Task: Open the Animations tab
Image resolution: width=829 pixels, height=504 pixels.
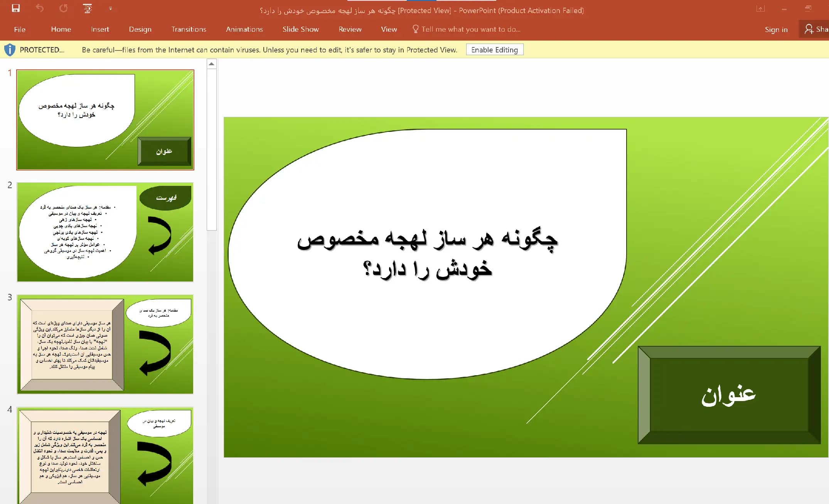Action: (x=244, y=29)
